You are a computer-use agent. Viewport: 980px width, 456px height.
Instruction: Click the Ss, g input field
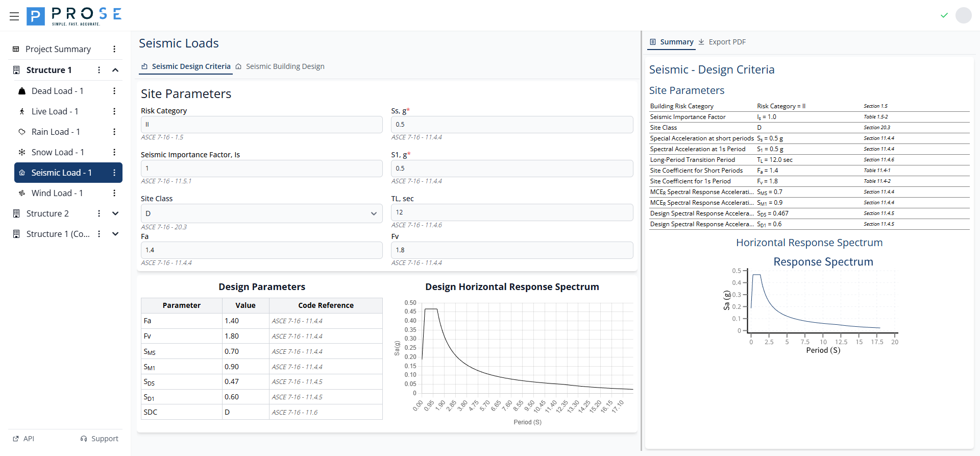point(511,125)
